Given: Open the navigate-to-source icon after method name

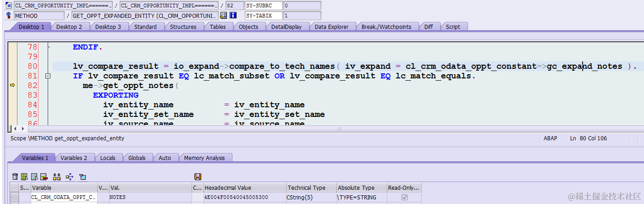Looking at the screenshot, I should [x=223, y=16].
